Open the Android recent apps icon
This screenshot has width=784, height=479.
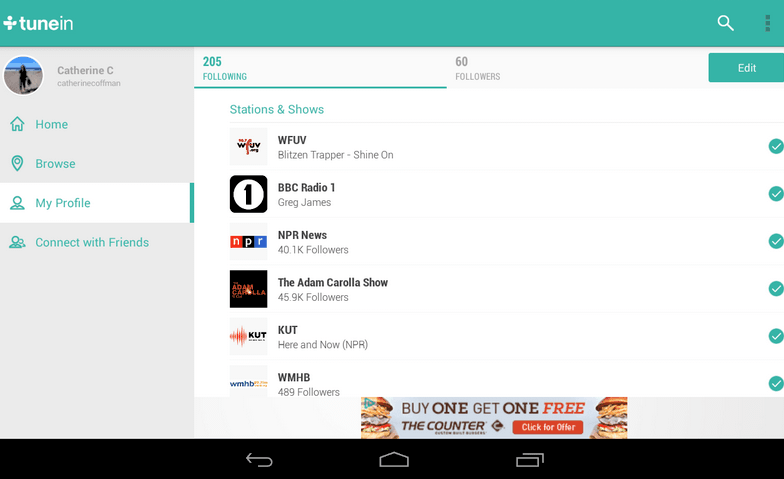click(x=529, y=460)
